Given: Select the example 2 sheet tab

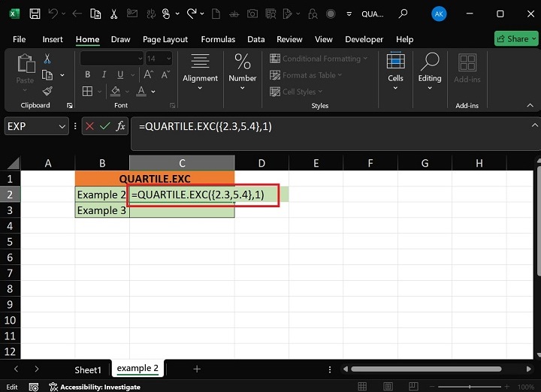Looking at the screenshot, I should pos(138,369).
